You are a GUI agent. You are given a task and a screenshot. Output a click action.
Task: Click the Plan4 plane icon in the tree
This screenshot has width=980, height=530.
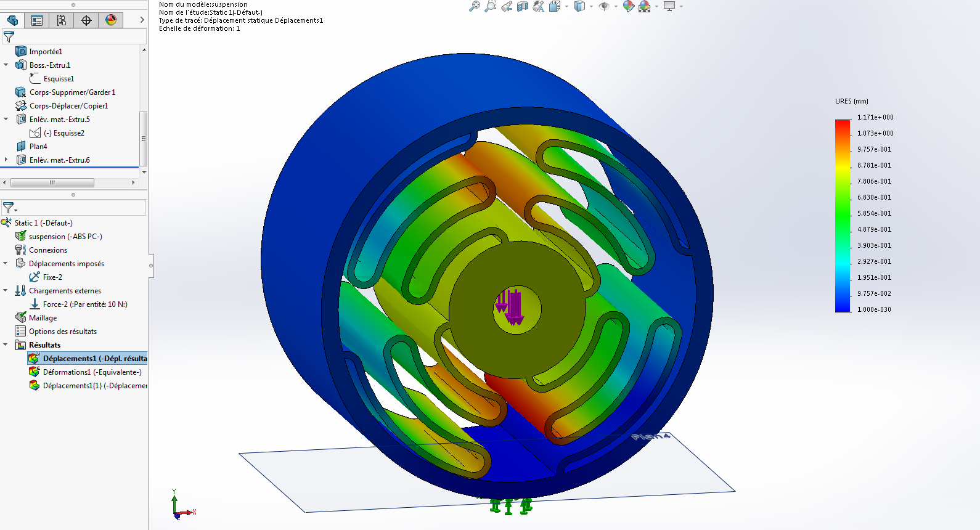(x=21, y=147)
